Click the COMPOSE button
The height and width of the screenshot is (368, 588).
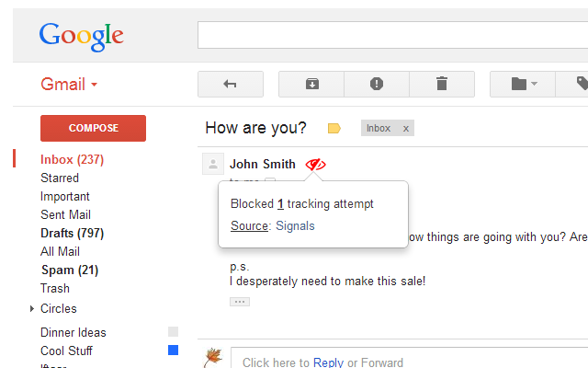[x=93, y=128]
